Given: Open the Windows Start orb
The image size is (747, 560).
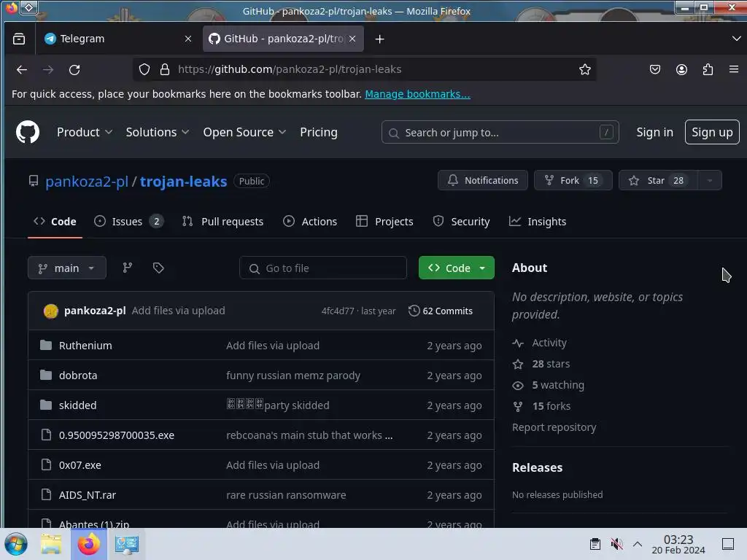Looking at the screenshot, I should (x=16, y=544).
